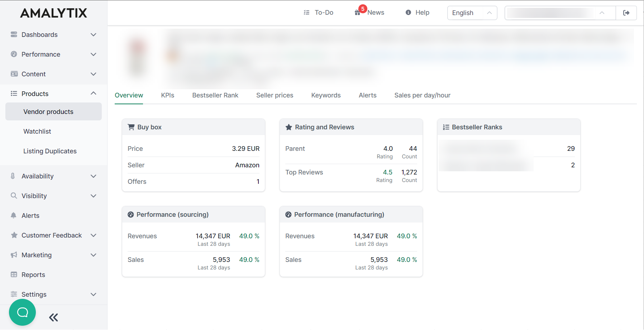This screenshot has width=644, height=330.
Task: Click the Help info icon
Action: (x=408, y=13)
